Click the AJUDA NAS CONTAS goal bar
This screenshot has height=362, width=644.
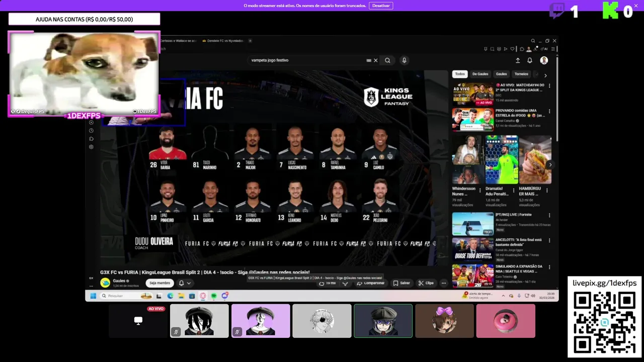pos(84,19)
